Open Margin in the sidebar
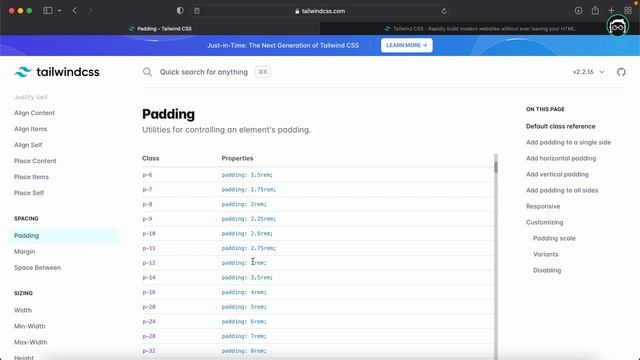The width and height of the screenshot is (640, 360). pyautogui.click(x=24, y=251)
